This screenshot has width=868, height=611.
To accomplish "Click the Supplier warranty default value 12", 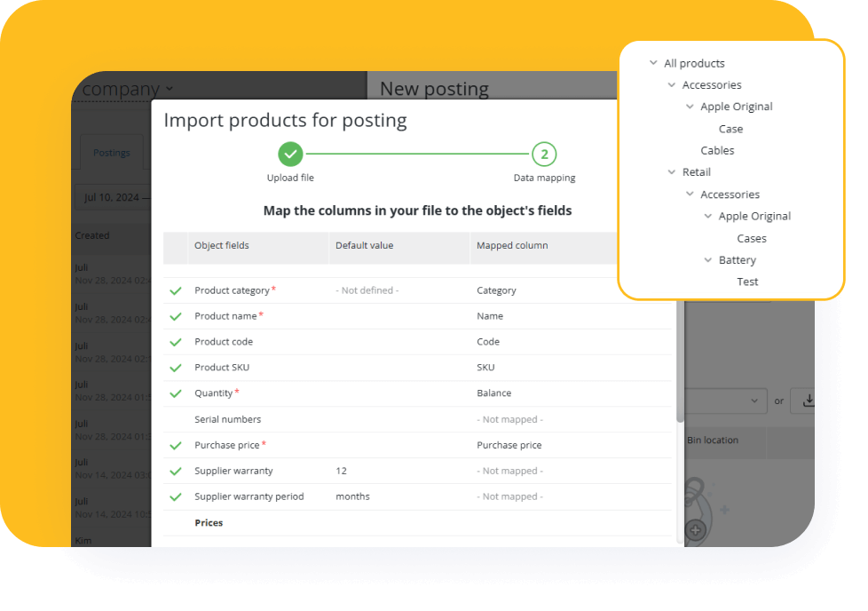I will tap(342, 472).
